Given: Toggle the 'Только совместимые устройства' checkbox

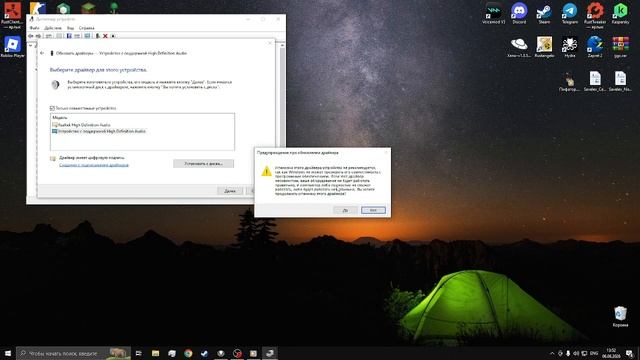Looking at the screenshot, I should (52, 108).
